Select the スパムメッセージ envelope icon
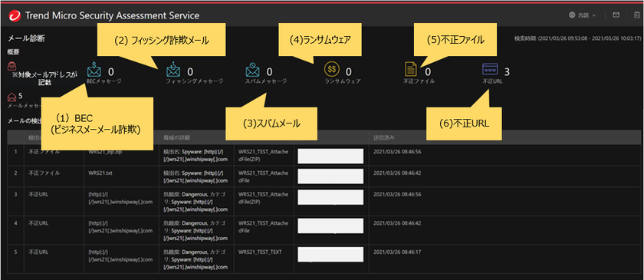 (252, 70)
